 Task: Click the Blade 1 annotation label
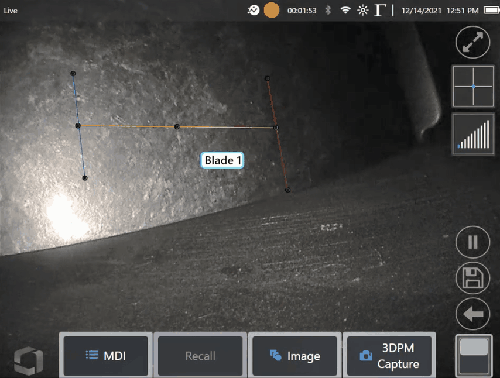(x=222, y=160)
